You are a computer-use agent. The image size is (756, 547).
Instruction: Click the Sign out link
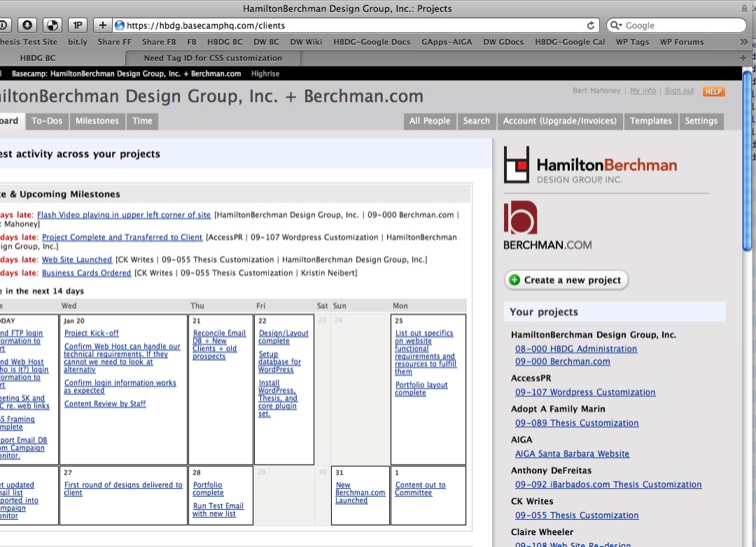tap(679, 90)
